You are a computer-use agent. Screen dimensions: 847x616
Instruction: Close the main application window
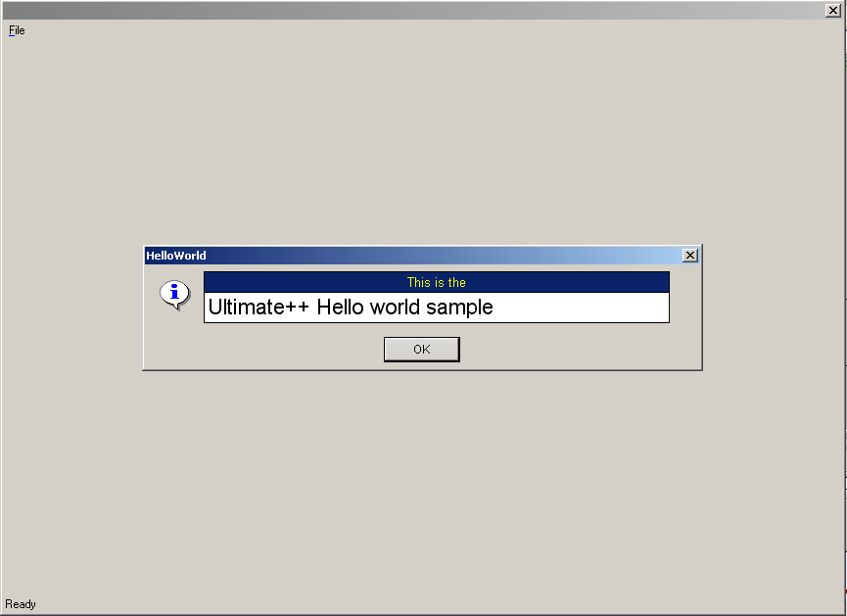[x=833, y=10]
